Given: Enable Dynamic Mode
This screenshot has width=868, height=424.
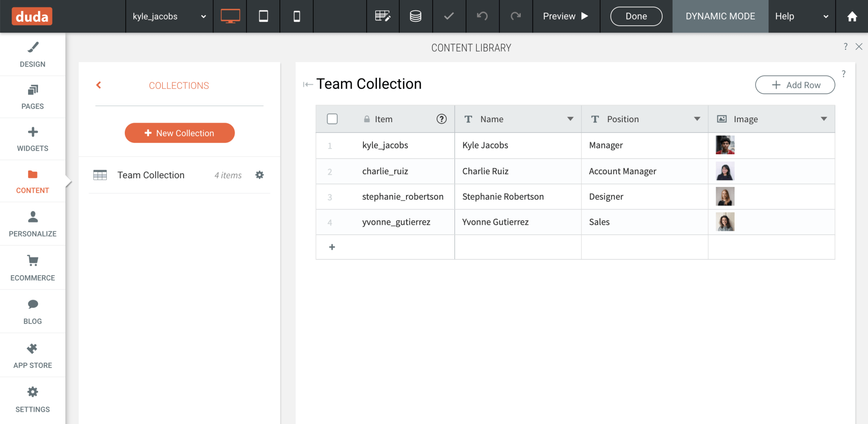Looking at the screenshot, I should [x=720, y=16].
